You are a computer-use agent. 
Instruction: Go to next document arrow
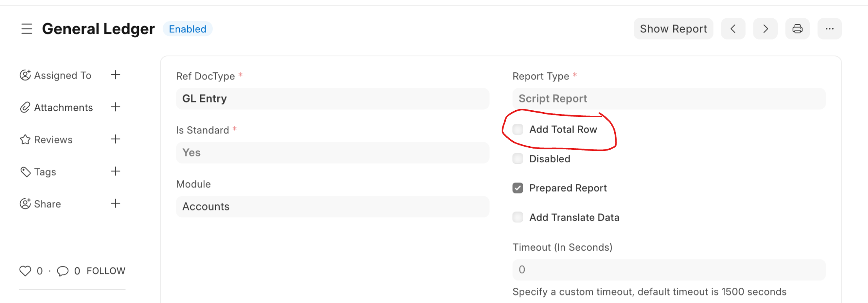point(765,29)
